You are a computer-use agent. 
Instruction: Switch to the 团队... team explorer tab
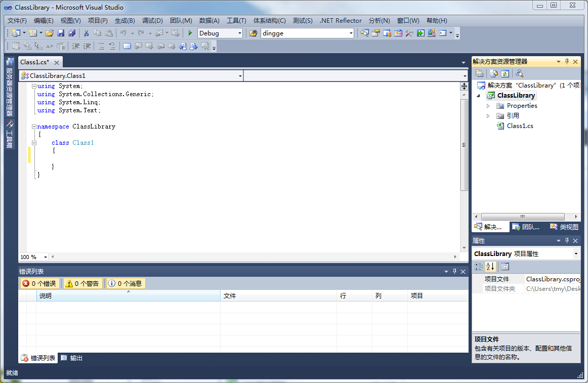[x=526, y=227]
